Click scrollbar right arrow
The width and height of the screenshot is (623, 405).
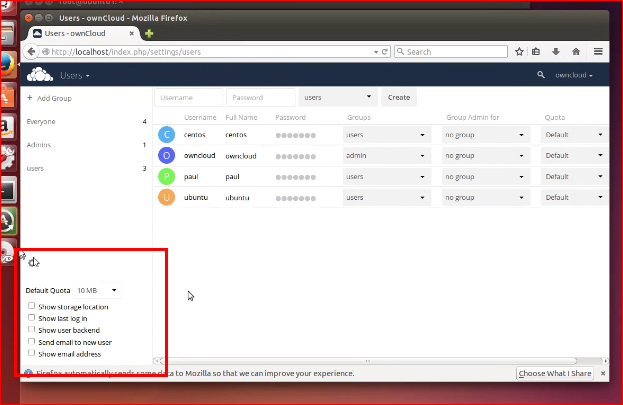coord(605,361)
